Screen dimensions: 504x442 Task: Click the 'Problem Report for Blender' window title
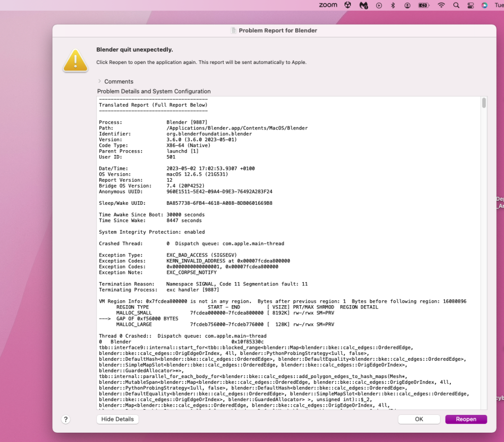click(278, 31)
